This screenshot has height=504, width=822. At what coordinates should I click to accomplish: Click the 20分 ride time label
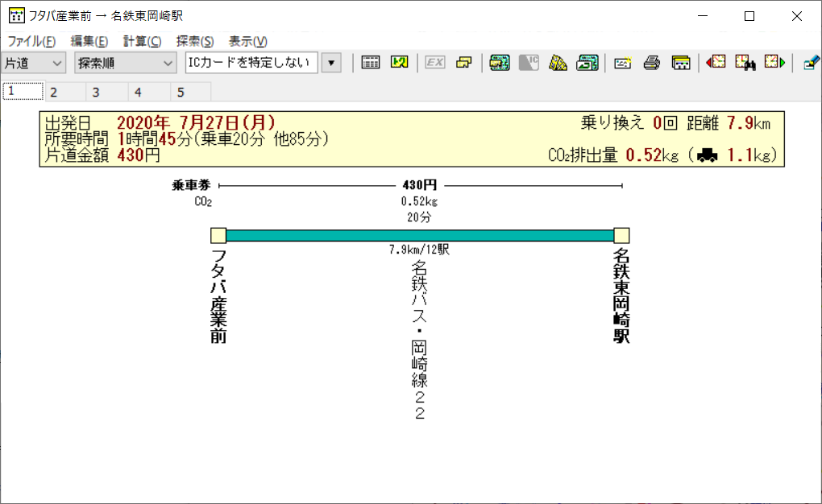[419, 217]
